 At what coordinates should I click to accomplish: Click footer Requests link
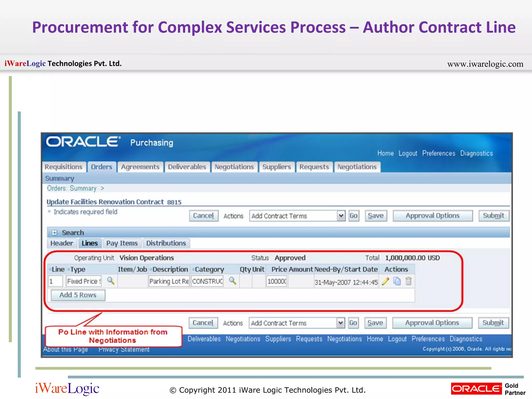point(309,339)
